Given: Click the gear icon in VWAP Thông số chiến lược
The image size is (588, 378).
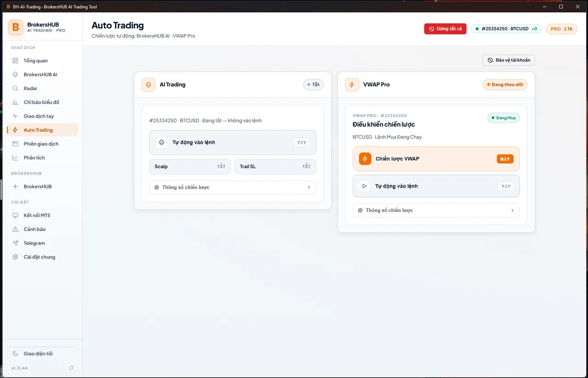Looking at the screenshot, I should point(360,210).
